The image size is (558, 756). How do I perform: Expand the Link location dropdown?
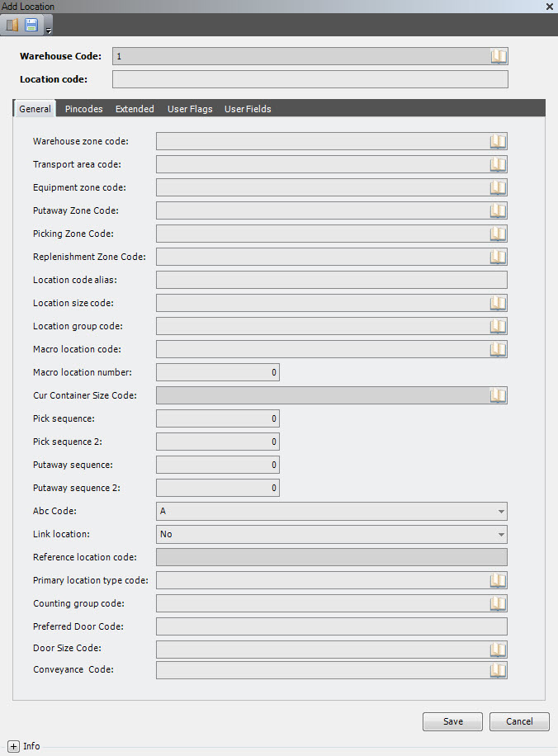pyautogui.click(x=501, y=534)
